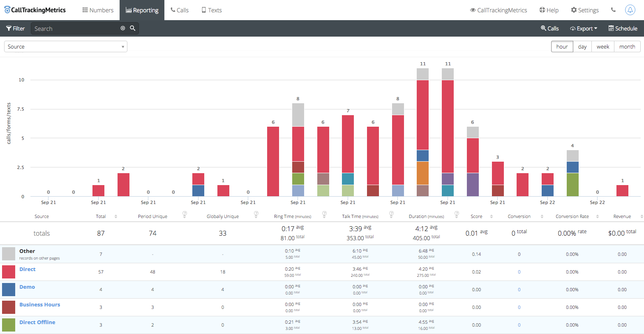644x334 pixels.
Task: Expand the Export dropdown menu
Action: (583, 28)
